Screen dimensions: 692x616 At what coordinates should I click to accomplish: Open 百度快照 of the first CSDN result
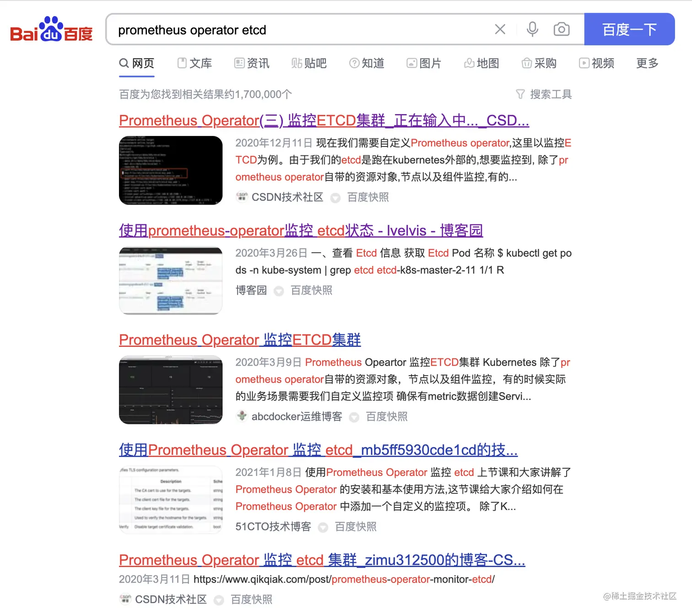click(368, 197)
